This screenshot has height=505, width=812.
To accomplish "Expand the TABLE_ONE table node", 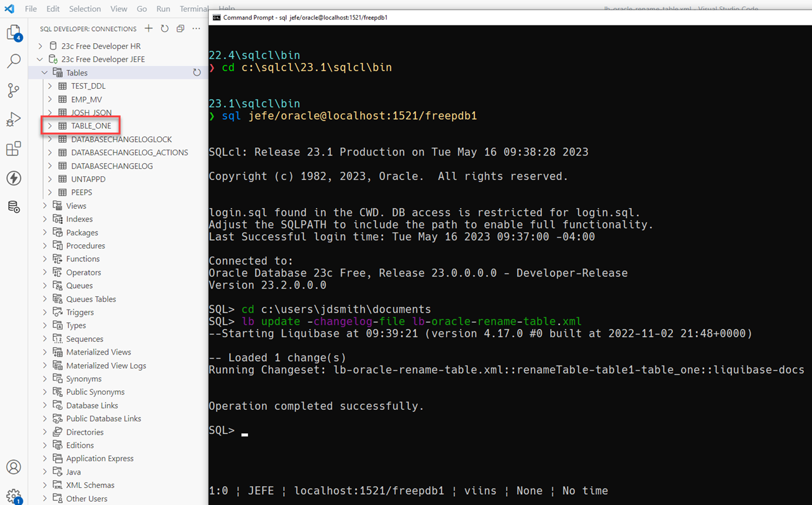I will (49, 126).
